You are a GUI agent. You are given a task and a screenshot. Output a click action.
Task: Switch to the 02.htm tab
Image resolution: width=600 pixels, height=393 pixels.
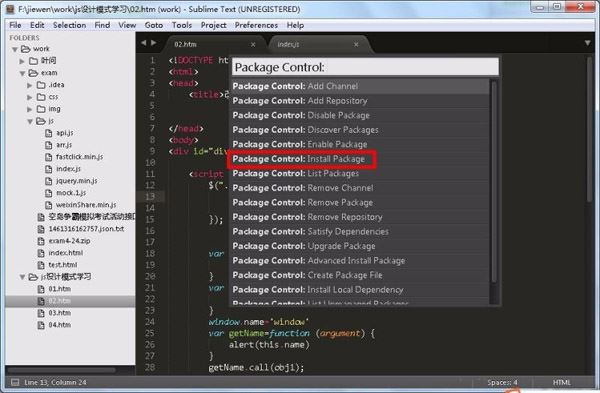point(214,44)
